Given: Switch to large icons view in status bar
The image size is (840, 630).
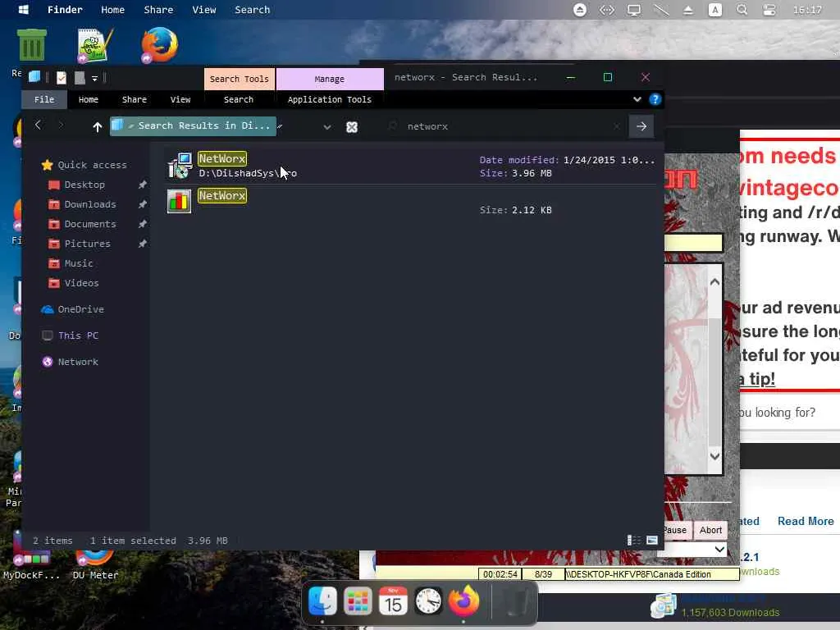Looking at the screenshot, I should 652,540.
